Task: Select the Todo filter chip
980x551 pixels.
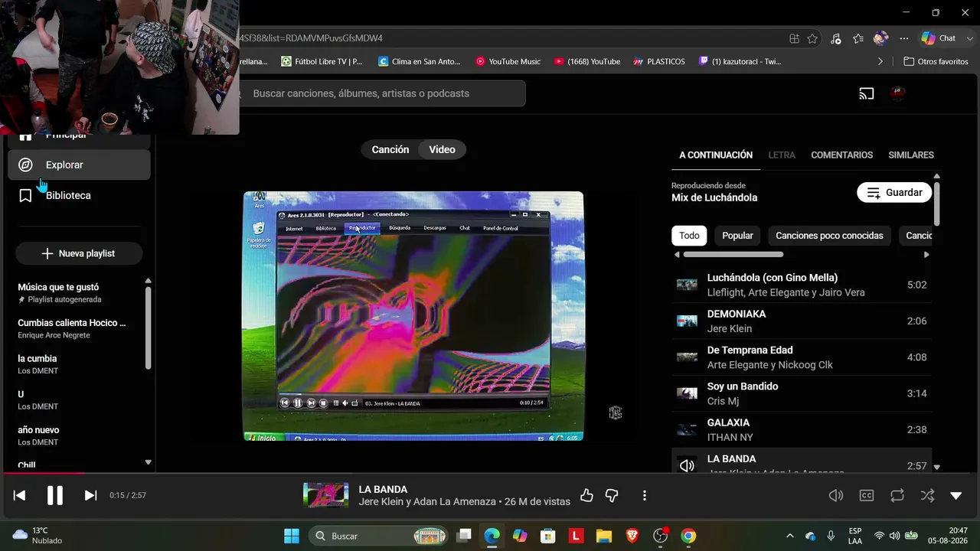Action: pos(689,236)
